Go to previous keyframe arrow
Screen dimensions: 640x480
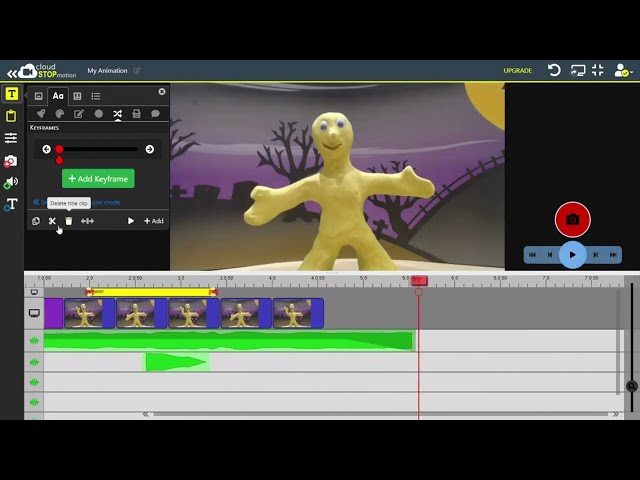pos(47,149)
